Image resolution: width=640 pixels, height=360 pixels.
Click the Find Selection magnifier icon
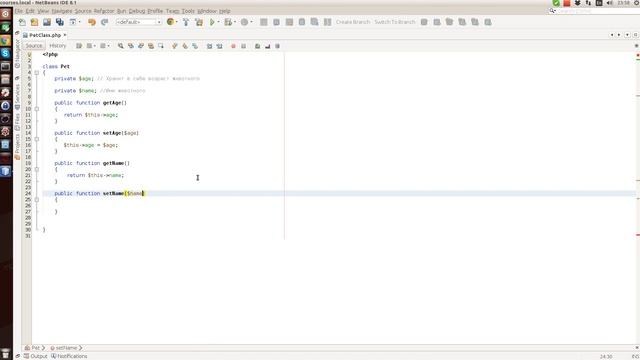(x=120, y=46)
